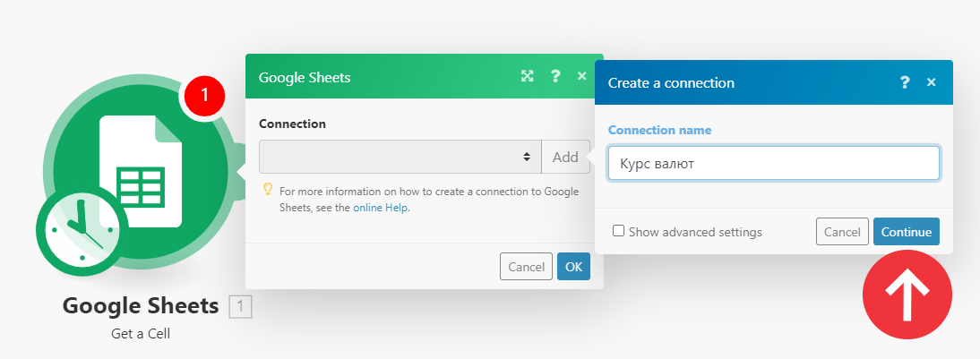Enable Show advanced settings checkbox
The width and height of the screenshot is (980, 359).
[x=618, y=231]
